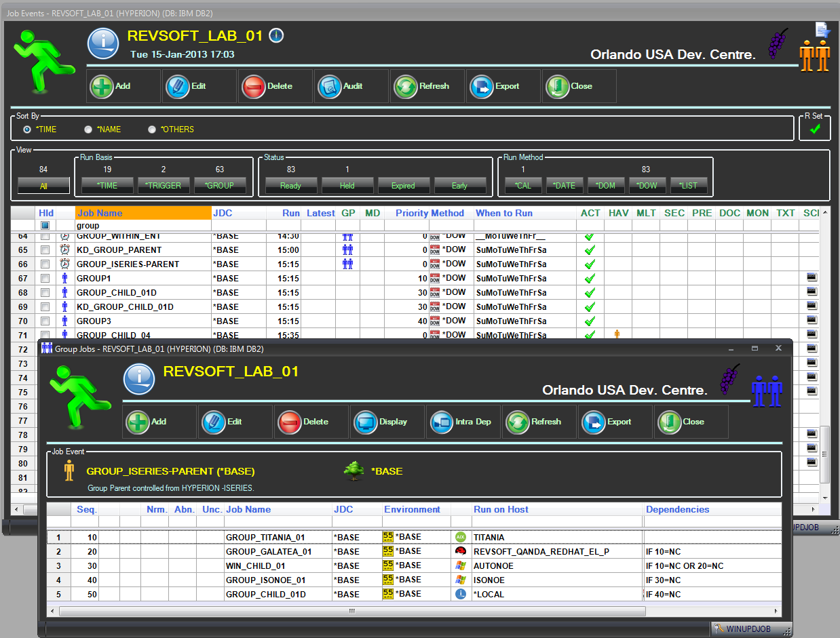Click info icon beside REVSOFT_LAB_01 title
The width and height of the screenshot is (840, 638).
point(276,36)
